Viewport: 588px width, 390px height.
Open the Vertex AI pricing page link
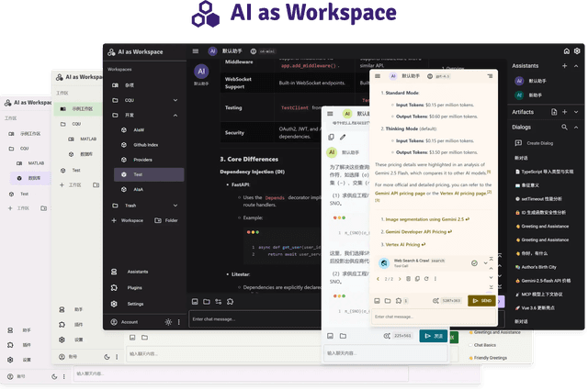click(463, 194)
